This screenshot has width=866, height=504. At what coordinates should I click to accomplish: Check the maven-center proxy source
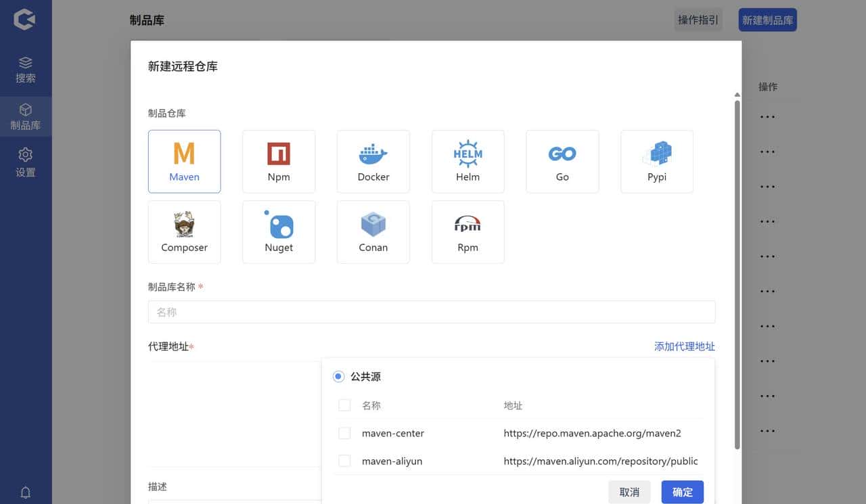click(x=344, y=433)
